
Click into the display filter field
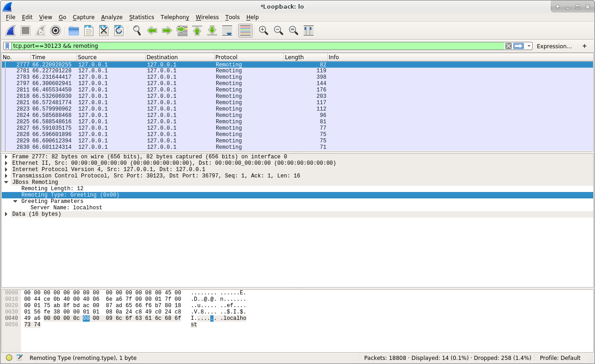tap(258, 46)
